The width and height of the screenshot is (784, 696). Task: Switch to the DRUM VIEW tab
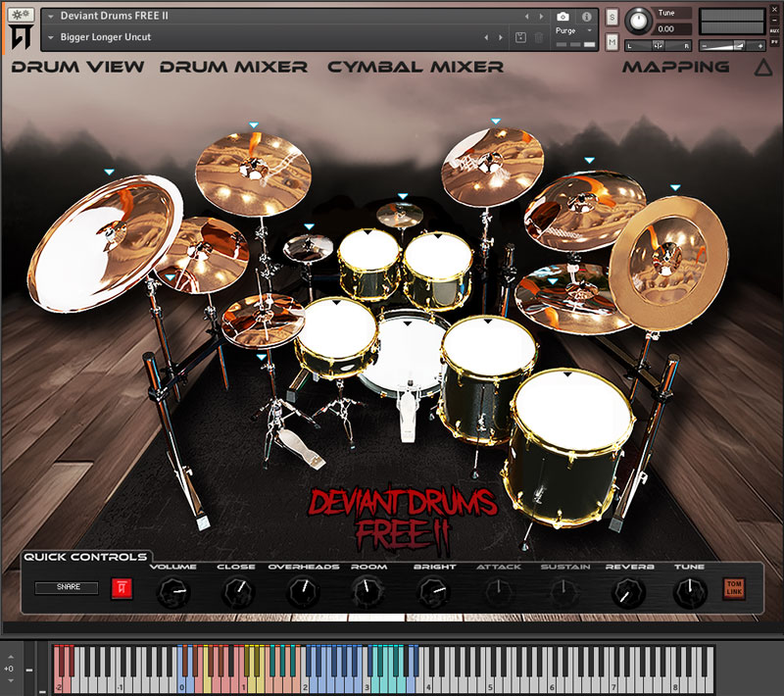(78, 67)
